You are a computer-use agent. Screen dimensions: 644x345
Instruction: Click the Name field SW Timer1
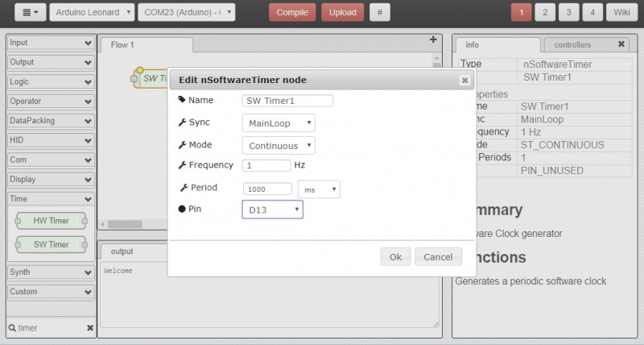[x=288, y=101]
